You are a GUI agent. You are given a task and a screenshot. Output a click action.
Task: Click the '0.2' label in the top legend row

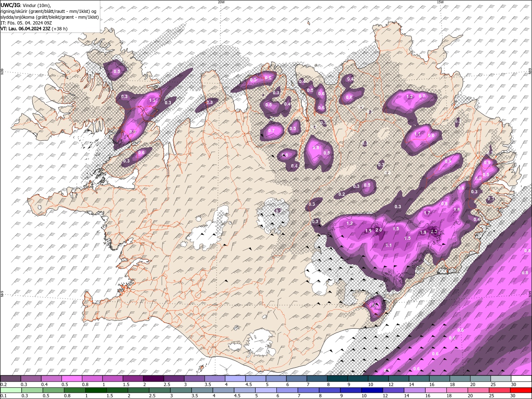(x=3, y=384)
